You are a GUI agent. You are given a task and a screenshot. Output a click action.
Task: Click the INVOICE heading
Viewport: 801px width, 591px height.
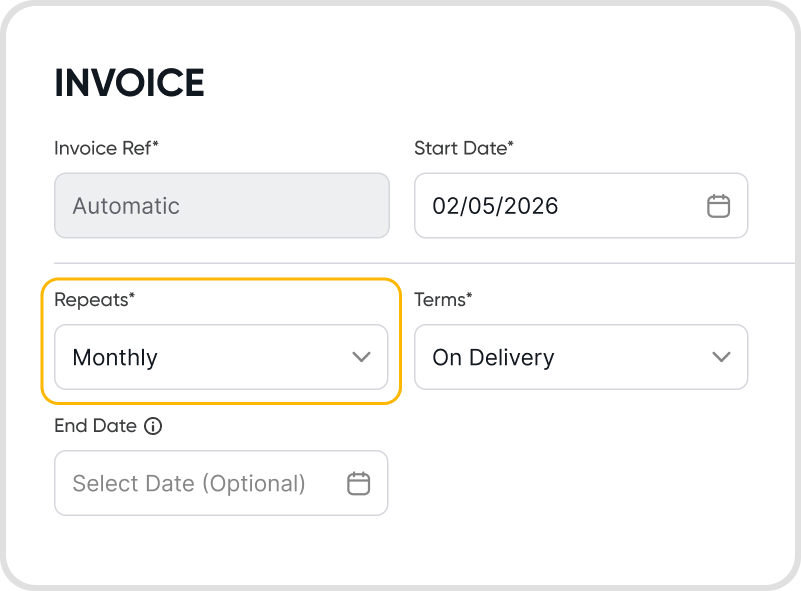pyautogui.click(x=129, y=84)
